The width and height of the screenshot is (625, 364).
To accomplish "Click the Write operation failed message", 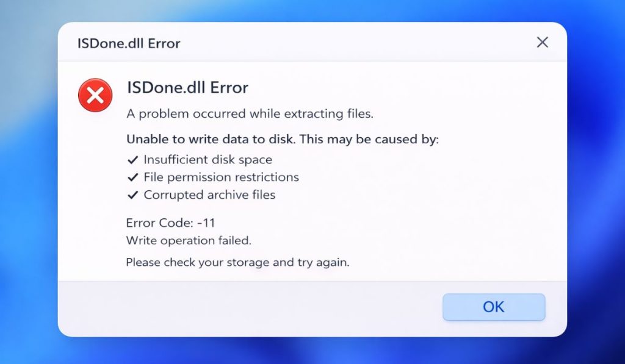I will pyautogui.click(x=188, y=240).
